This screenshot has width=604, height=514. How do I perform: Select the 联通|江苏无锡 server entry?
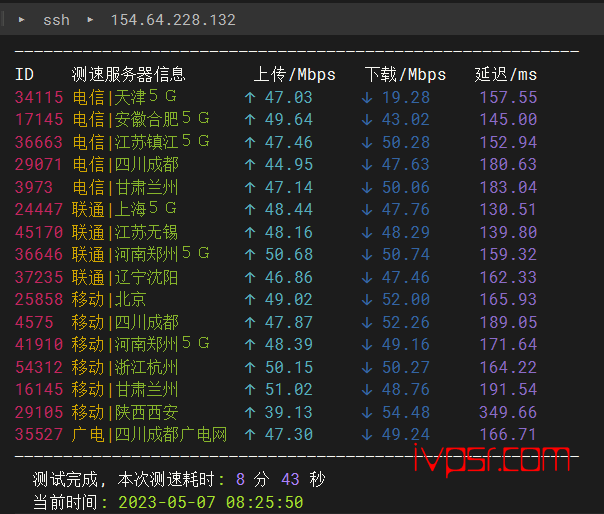tap(125, 232)
